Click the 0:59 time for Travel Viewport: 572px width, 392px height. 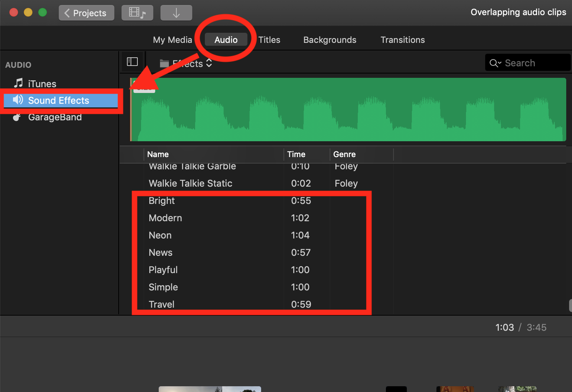tap(301, 304)
